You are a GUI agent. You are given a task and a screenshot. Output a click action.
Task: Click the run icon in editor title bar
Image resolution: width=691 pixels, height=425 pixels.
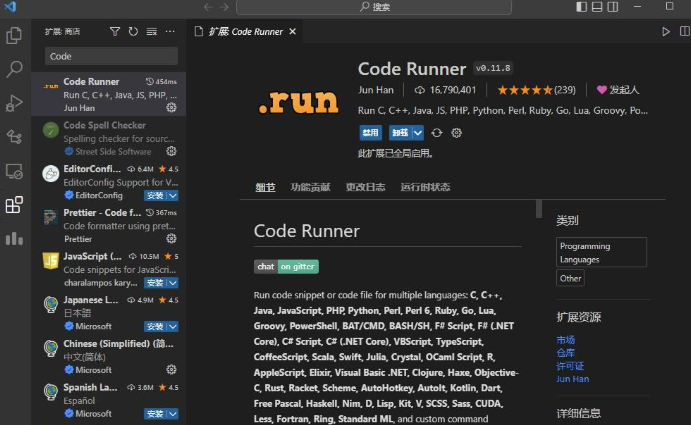pos(666,31)
